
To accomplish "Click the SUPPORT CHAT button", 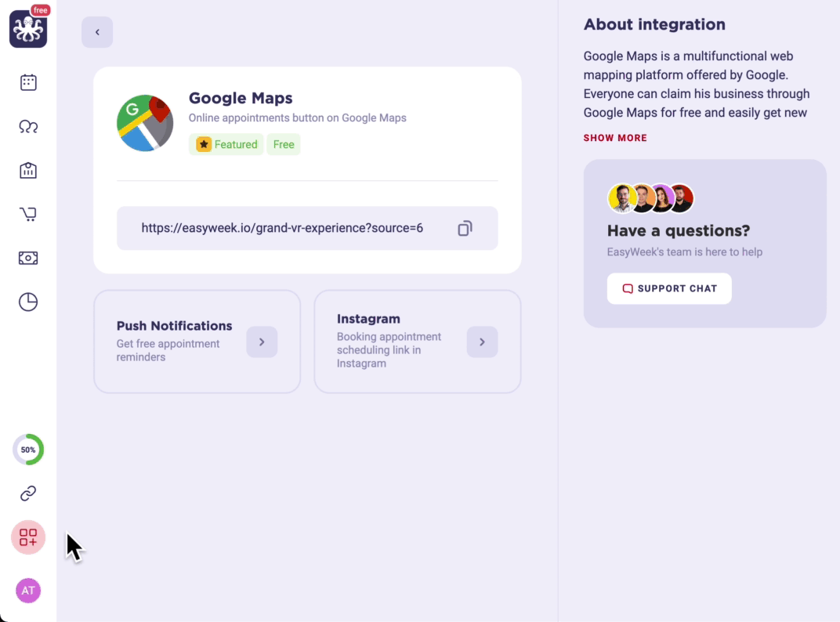I will pos(669,289).
